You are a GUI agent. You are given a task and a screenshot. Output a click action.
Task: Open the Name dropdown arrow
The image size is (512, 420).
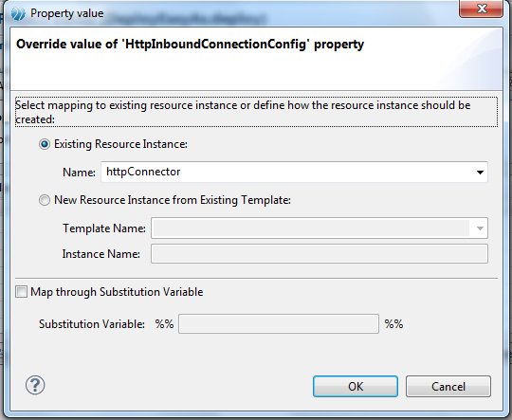click(480, 173)
